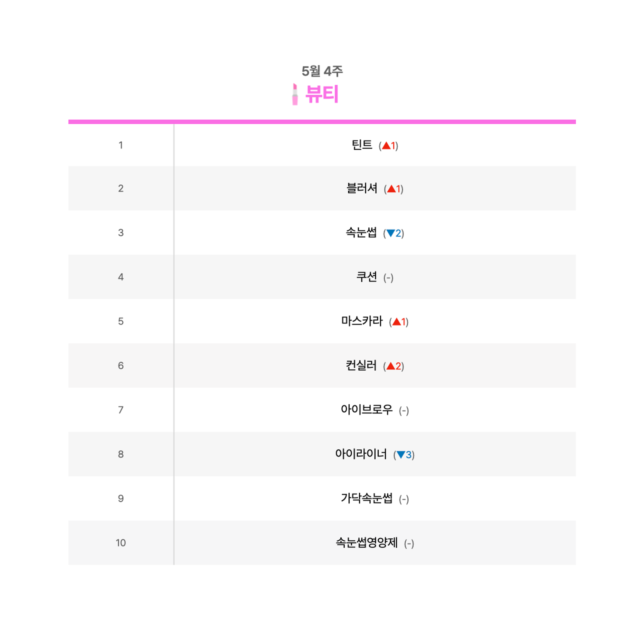Click the red up arrow beside 컨실러
Screen dimensions: 644x644
coord(391,366)
